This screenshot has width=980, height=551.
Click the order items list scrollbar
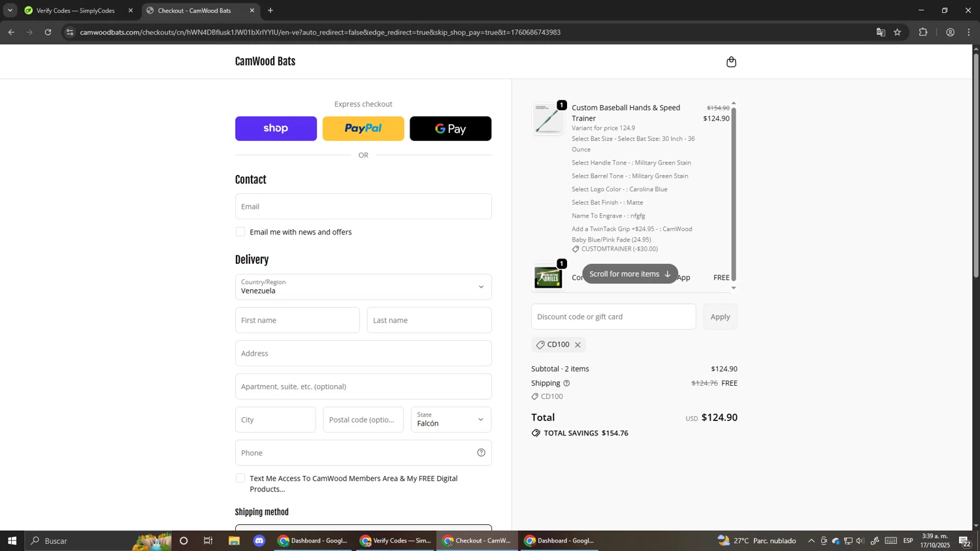(734, 195)
